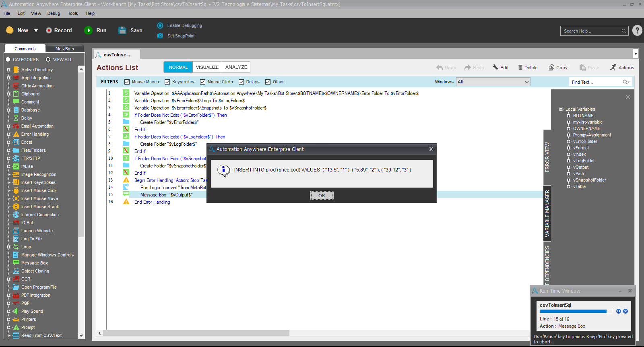The width and height of the screenshot is (644, 347).
Task: Select the Insert Keystrokes icon
Action: click(16, 182)
